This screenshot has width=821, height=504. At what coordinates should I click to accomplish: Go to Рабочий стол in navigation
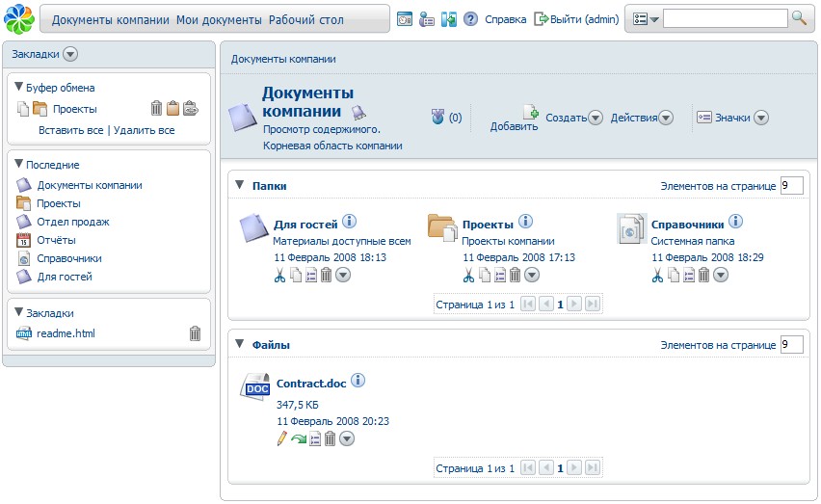coord(306,20)
